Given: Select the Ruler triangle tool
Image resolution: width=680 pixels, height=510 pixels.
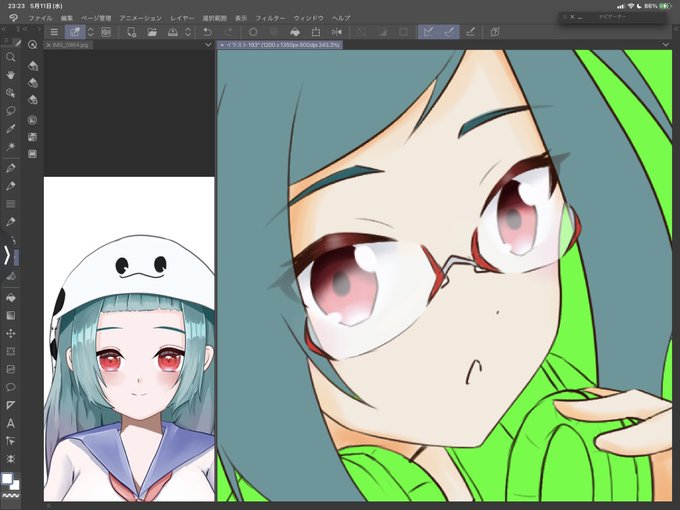Looking at the screenshot, I should pyautogui.click(x=10, y=405).
